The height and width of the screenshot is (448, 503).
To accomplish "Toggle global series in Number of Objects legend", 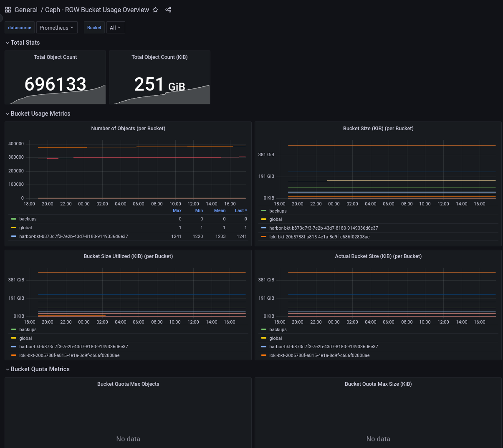I will pos(25,228).
